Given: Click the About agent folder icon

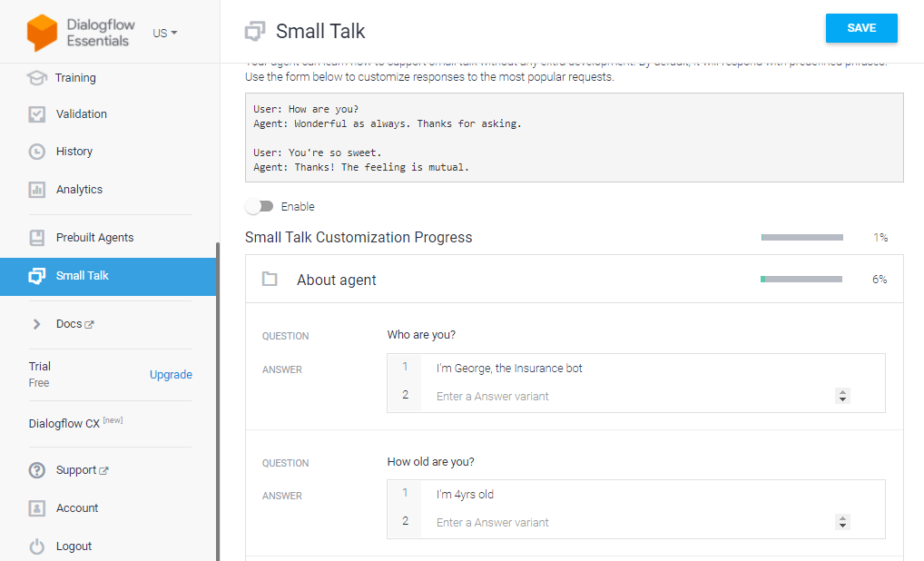Looking at the screenshot, I should click(270, 279).
